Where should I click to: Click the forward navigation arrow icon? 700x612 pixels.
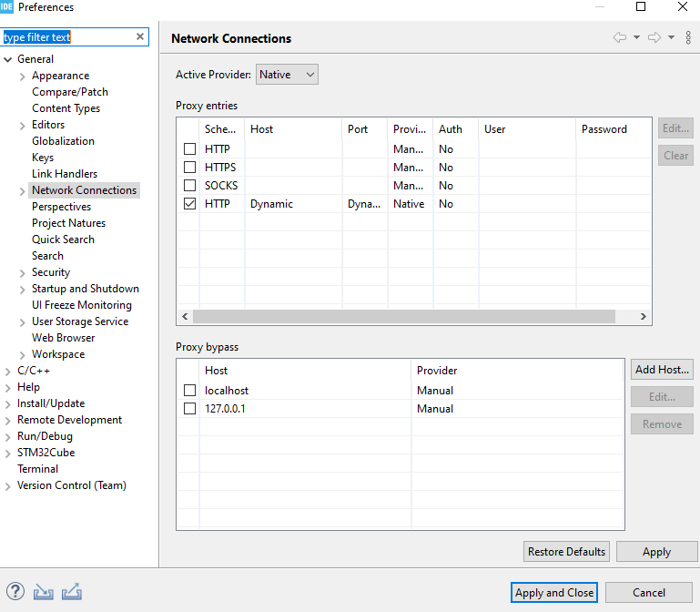(654, 37)
